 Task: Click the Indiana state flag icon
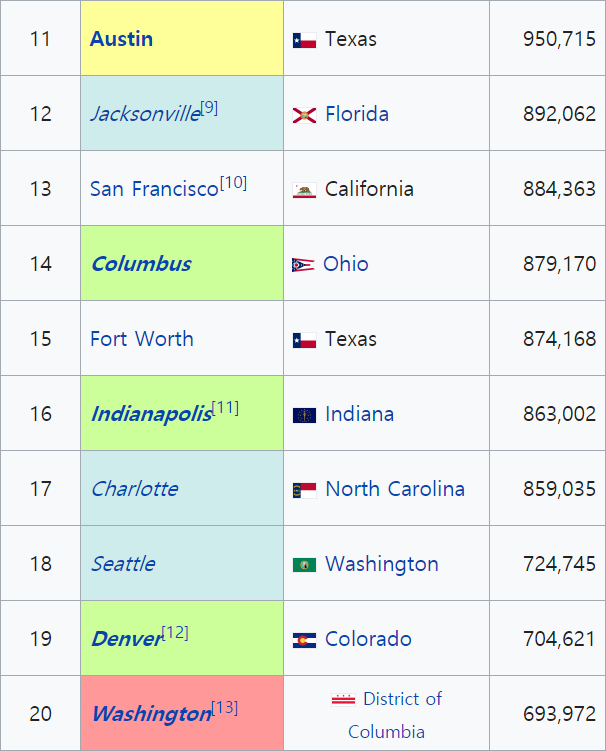(304, 415)
